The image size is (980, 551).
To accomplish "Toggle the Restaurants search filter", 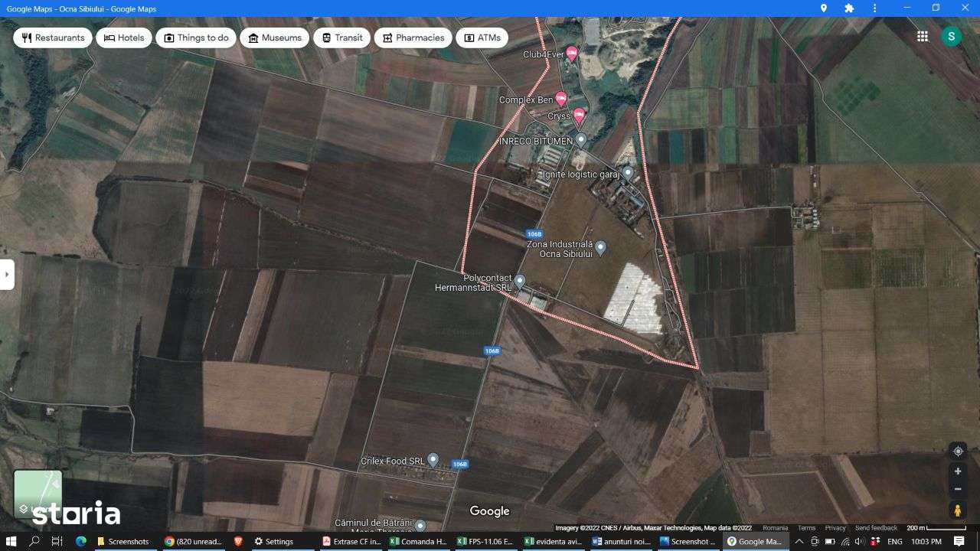I will click(x=52, y=37).
